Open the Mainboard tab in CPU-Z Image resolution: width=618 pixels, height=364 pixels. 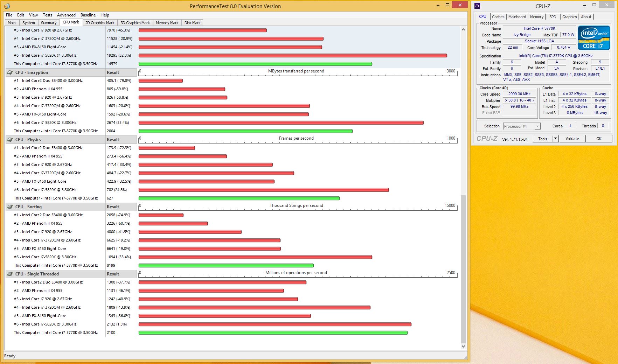tap(517, 17)
